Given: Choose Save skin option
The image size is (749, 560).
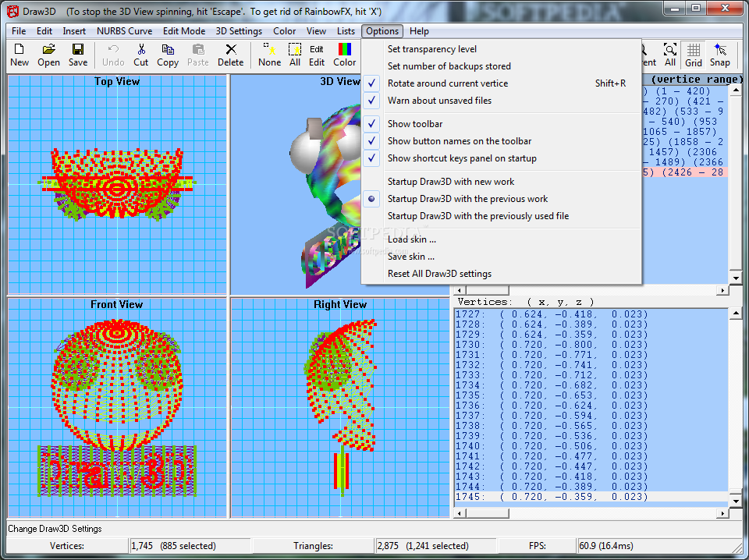Looking at the screenshot, I should [502, 257].
